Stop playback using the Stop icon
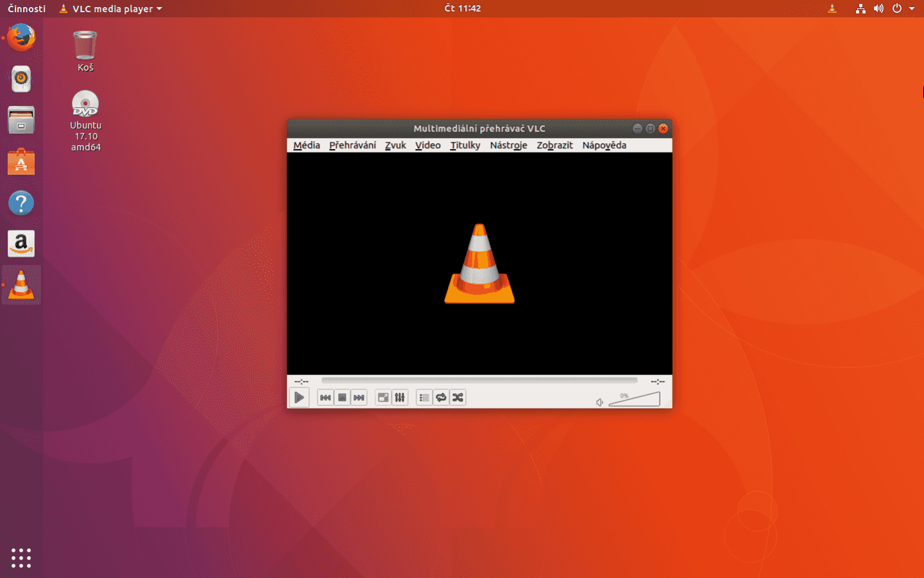 pyautogui.click(x=342, y=397)
